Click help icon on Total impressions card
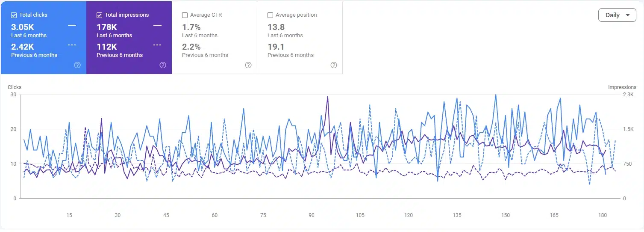This screenshot has width=644, height=232. click(x=163, y=65)
